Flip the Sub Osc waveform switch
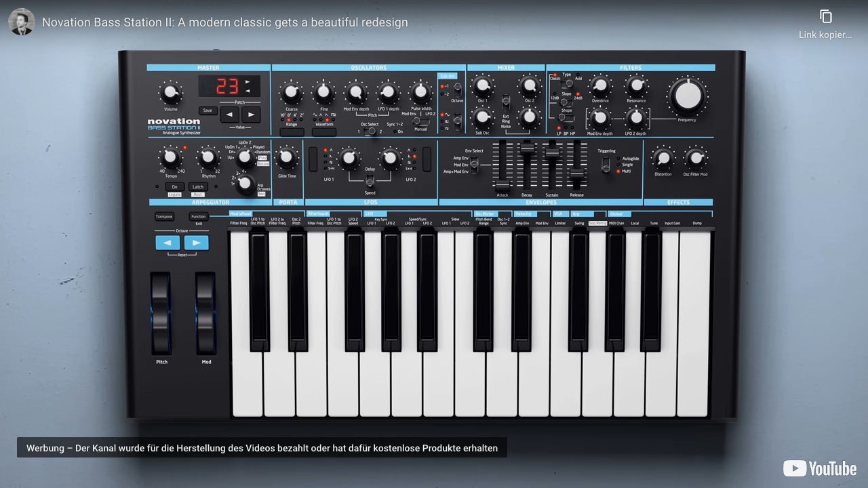868x488 pixels. (x=457, y=121)
